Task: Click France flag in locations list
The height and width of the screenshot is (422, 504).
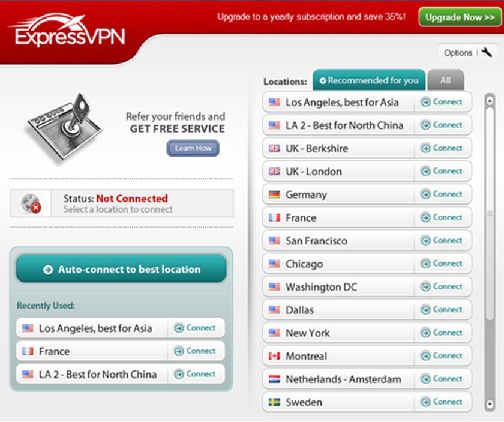Action: point(274,218)
